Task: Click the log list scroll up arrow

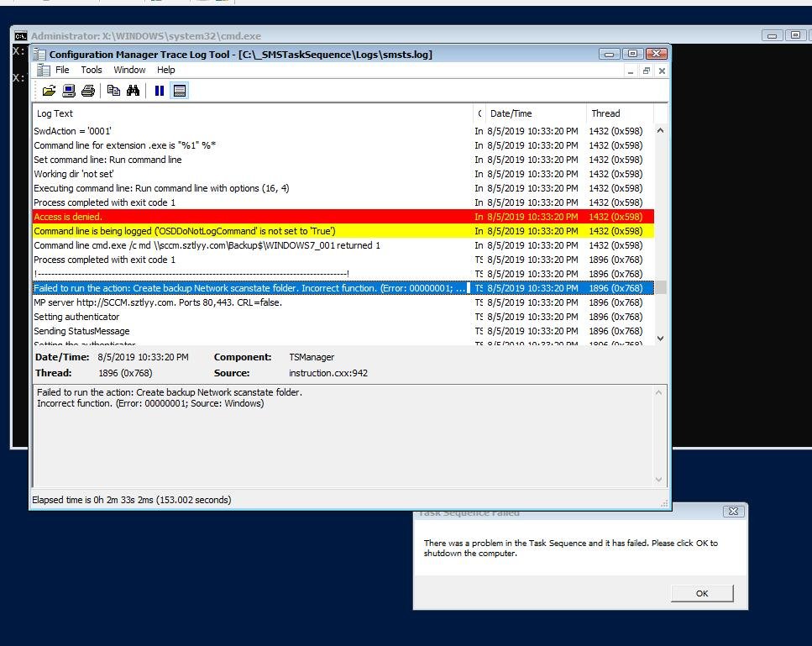Action: coord(660,130)
